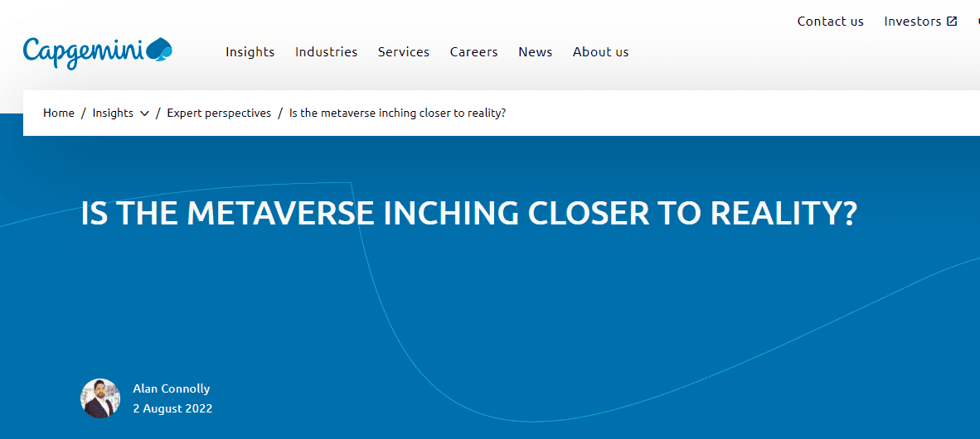Go to Contact us page
Viewport: 980px width, 439px height.
[831, 22]
